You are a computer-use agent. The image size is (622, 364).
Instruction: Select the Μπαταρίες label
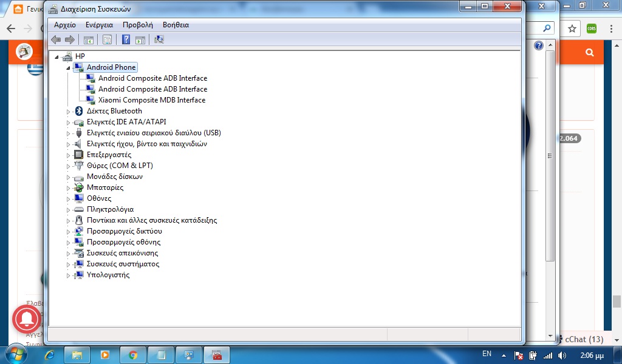click(x=105, y=187)
